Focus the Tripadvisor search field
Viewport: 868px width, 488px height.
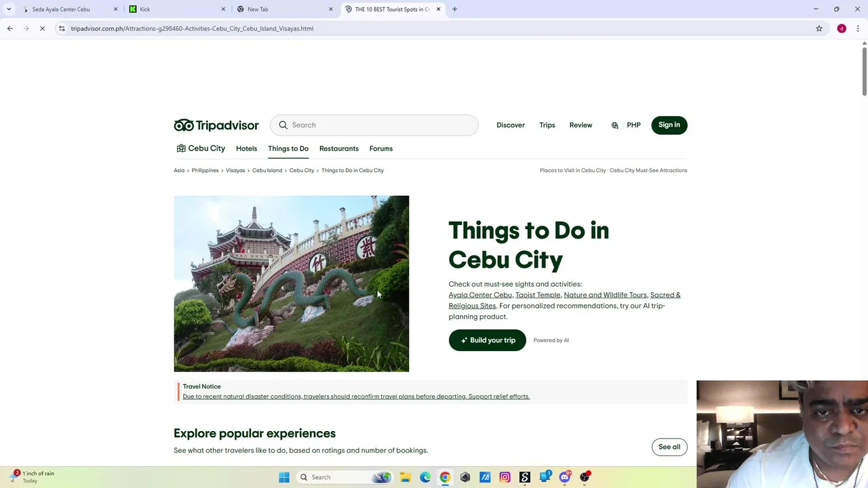click(x=374, y=125)
